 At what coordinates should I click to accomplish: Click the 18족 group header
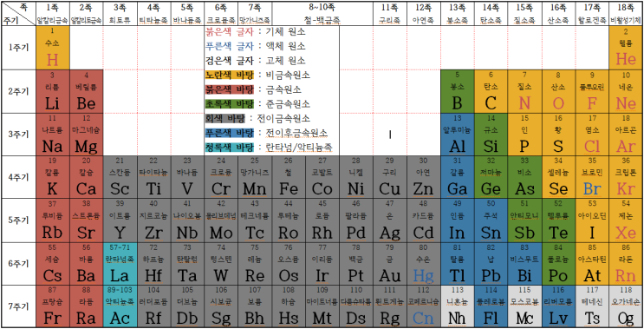click(626, 13)
